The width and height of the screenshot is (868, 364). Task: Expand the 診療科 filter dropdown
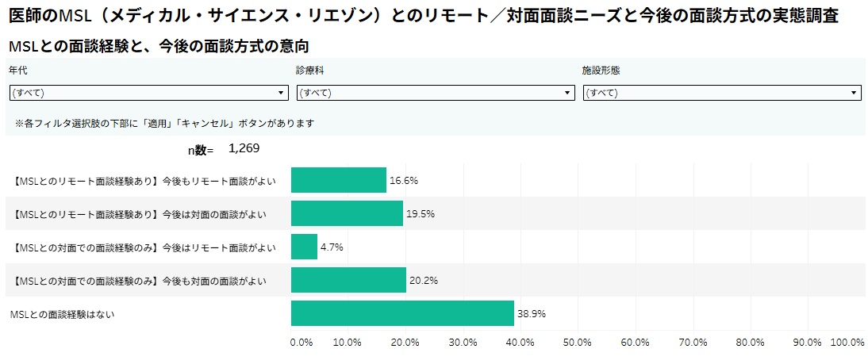click(x=435, y=93)
